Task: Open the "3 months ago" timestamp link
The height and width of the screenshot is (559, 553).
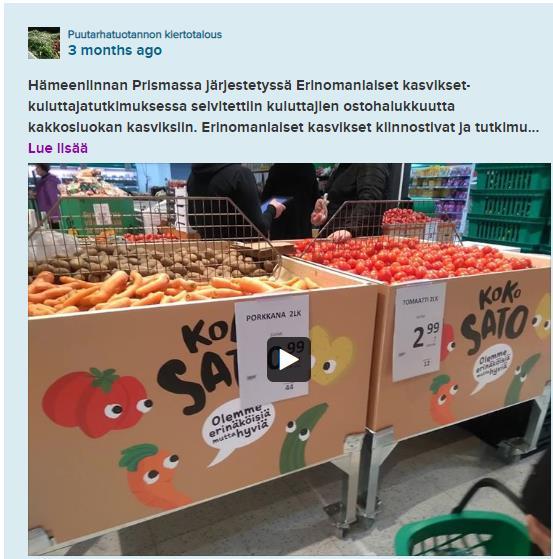Action: 115,50
